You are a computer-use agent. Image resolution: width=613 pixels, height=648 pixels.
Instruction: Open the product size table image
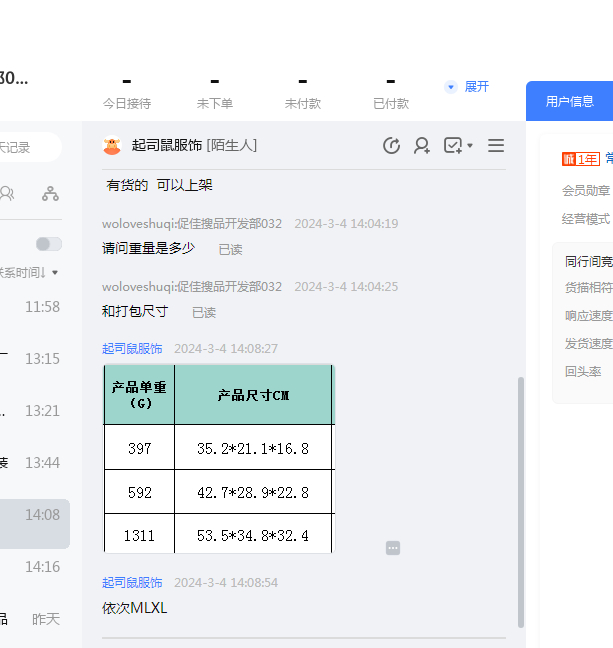(x=219, y=458)
